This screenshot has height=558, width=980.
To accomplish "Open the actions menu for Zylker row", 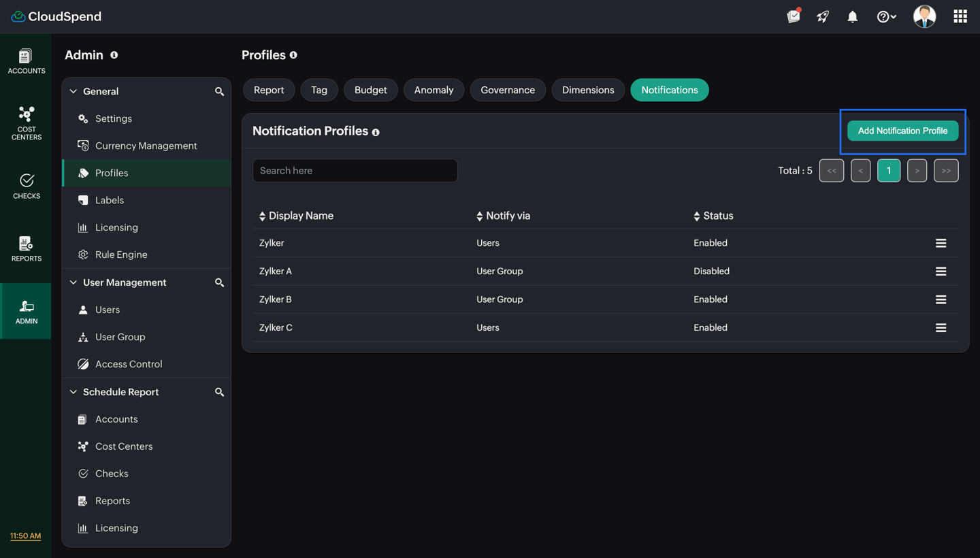I will pyautogui.click(x=941, y=243).
